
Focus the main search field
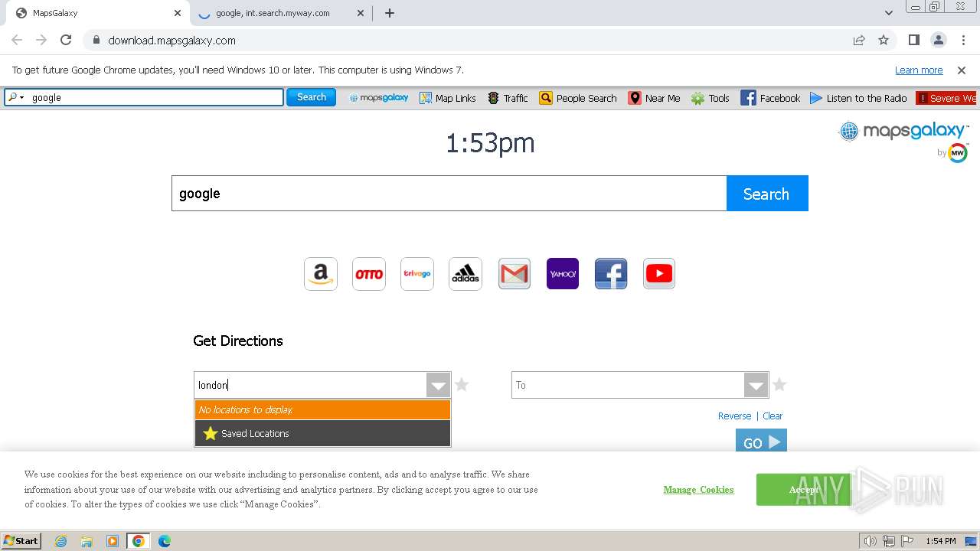[x=449, y=194]
